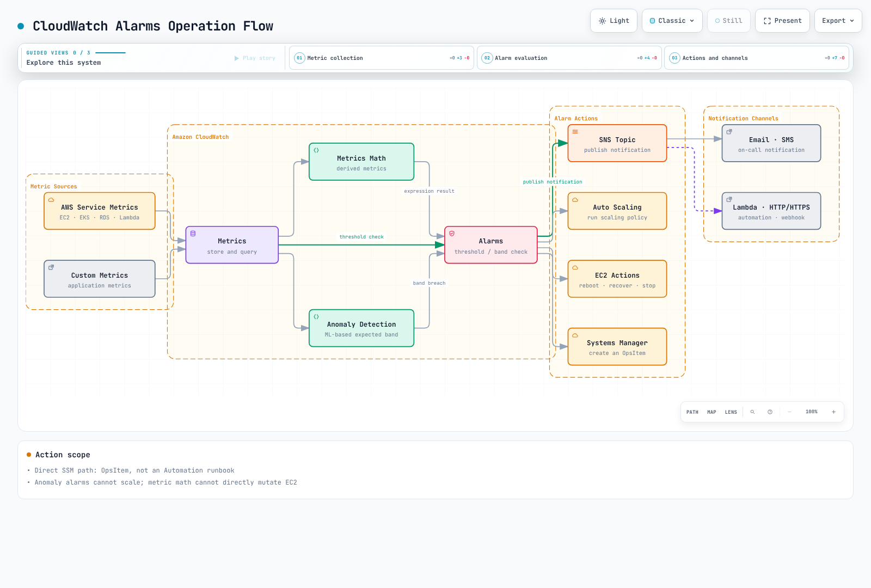Click external-link icon on Lambda HTTP/HTTPS node
The height and width of the screenshot is (588, 871).
click(729, 200)
